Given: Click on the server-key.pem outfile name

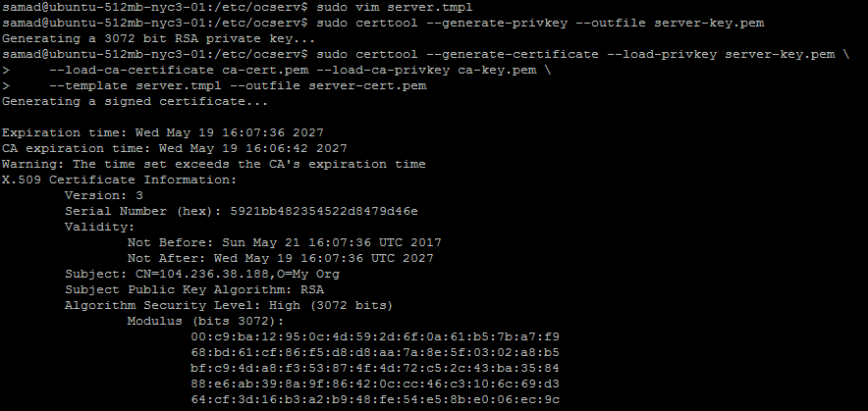Looking at the screenshot, I should pos(709,24).
